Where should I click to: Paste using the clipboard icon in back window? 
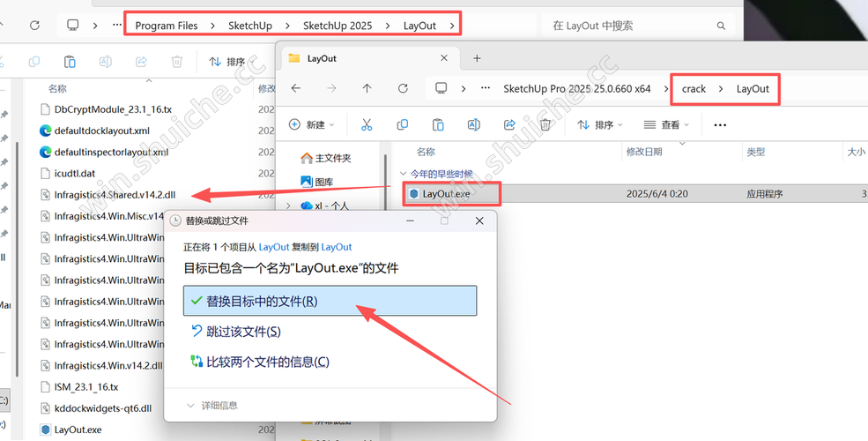(x=70, y=62)
